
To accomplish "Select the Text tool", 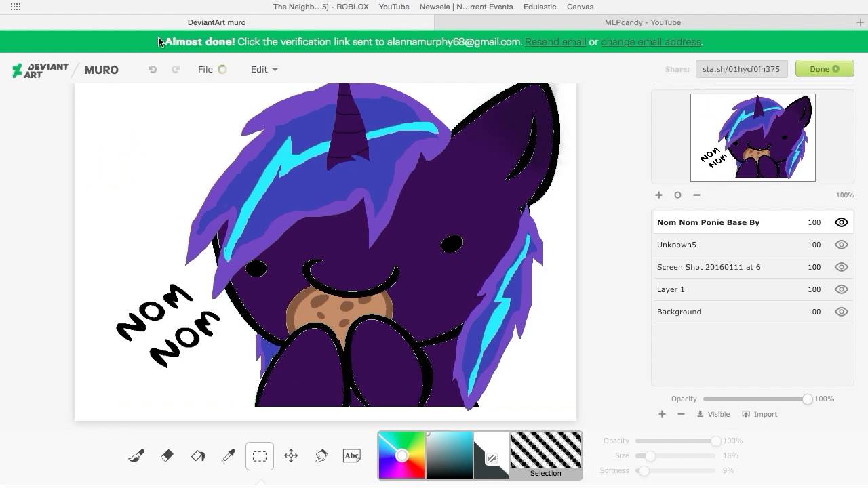I will pyautogui.click(x=352, y=456).
